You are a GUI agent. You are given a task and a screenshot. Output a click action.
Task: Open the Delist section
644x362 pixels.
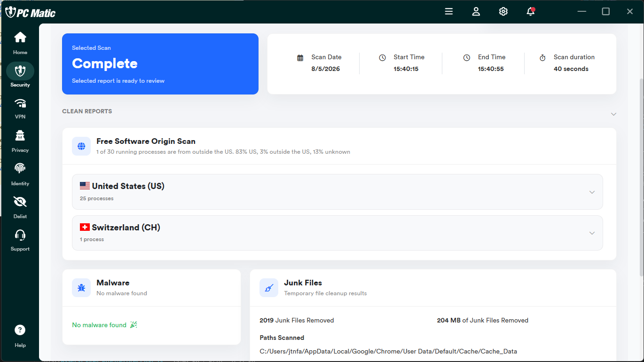tap(20, 207)
